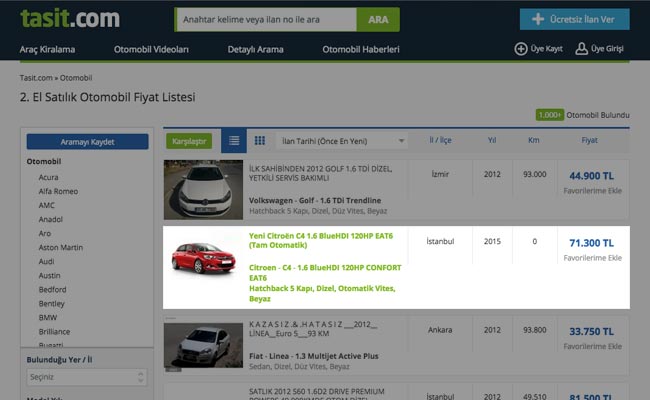The width and height of the screenshot is (650, 400).
Task: Add 71.300 TL Citroën to Favorilerime
Action: pos(592,258)
